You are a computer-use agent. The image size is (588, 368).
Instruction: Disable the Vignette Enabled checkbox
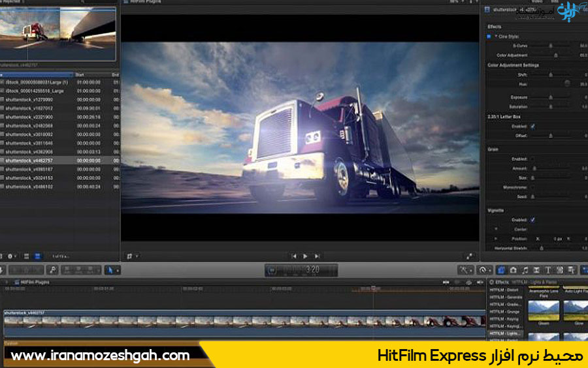(532, 220)
